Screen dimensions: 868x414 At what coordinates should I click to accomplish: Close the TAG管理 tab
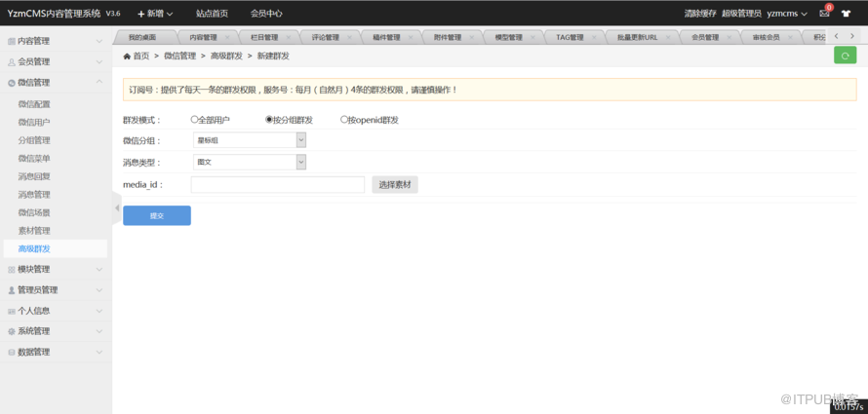pos(593,38)
